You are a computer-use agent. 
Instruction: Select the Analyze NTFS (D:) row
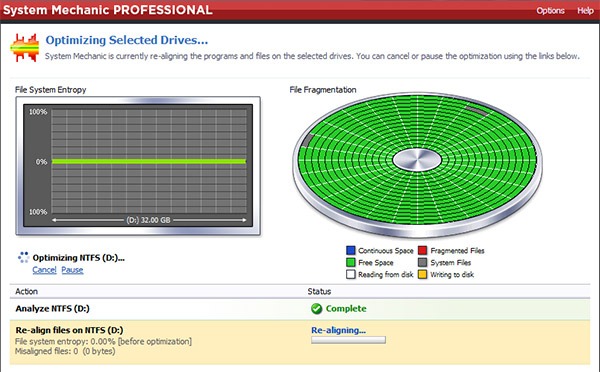tap(300, 309)
